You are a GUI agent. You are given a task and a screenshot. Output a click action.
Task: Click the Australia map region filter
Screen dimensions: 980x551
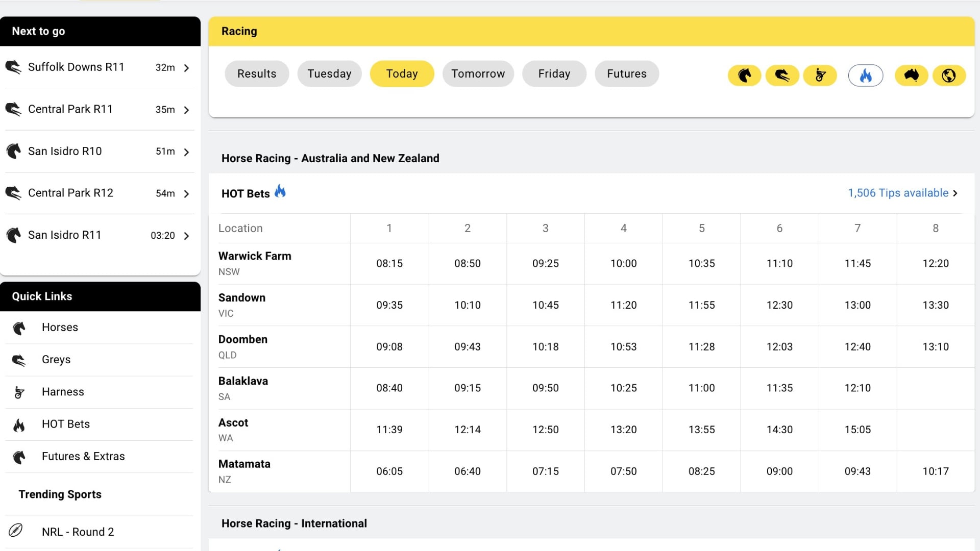click(x=911, y=76)
